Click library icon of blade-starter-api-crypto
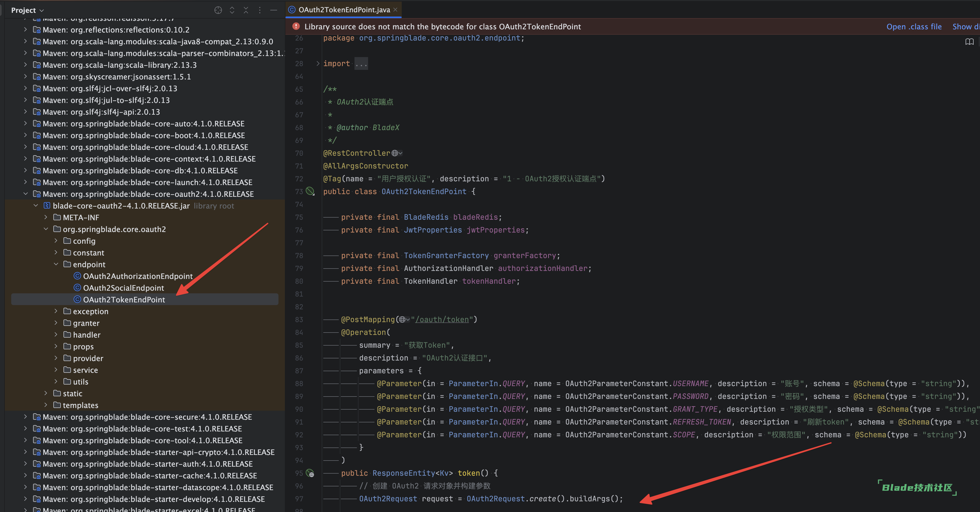 click(x=37, y=452)
